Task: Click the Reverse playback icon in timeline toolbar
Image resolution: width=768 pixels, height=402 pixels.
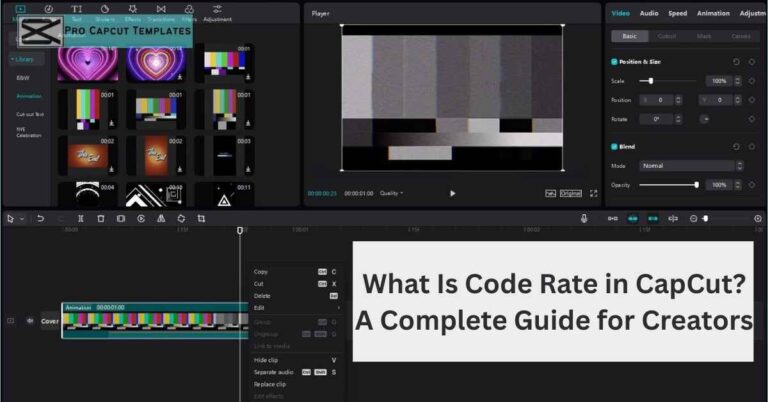Action: coord(141,219)
